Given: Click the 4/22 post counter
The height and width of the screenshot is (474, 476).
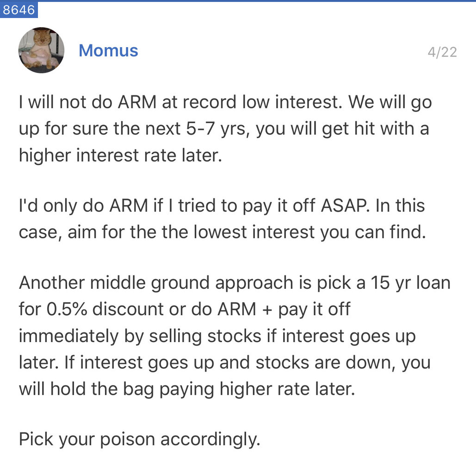Looking at the screenshot, I should (x=442, y=52).
